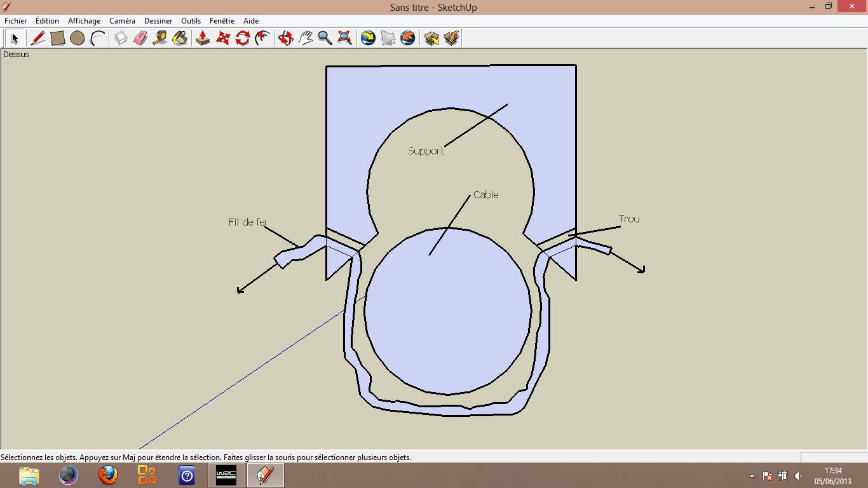Open the Fenêtre menu
868x488 pixels.
222,21
